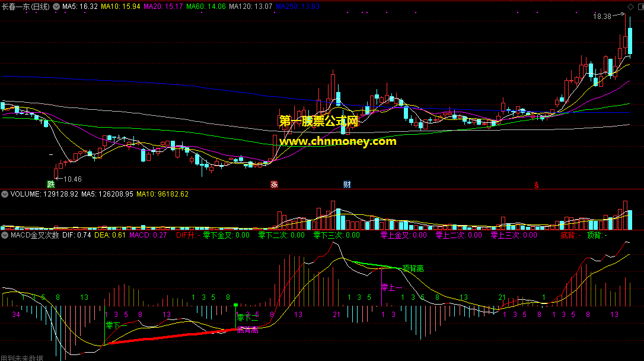Click the 零上三次: 0.00 readout
The width and height of the screenshot is (644, 361).
(x=514, y=235)
